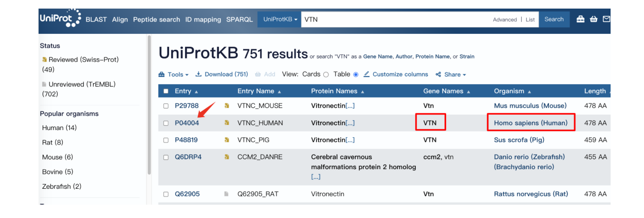
Task: Click the Search button
Action: point(554,19)
